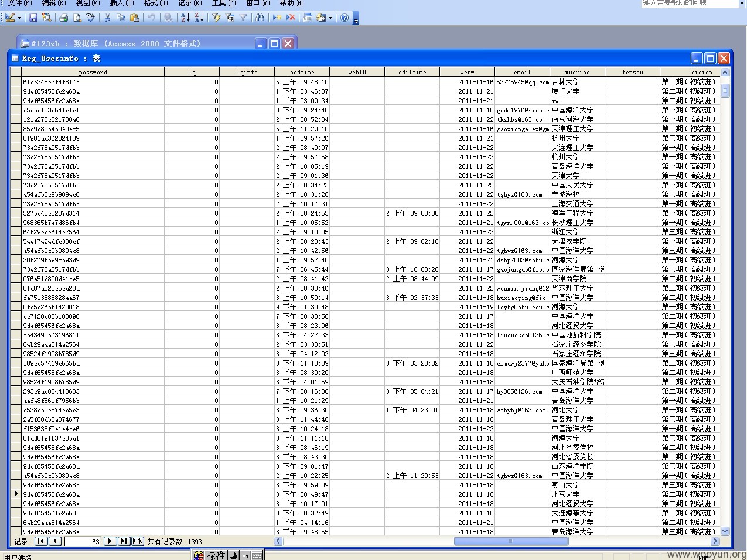
Task: Undo the last action in the toolbar
Action: click(152, 18)
